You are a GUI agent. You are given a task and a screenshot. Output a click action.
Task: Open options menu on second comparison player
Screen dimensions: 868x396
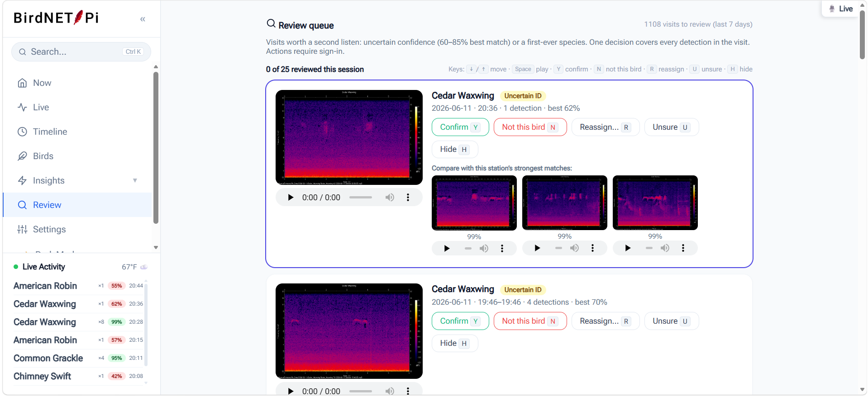(592, 248)
